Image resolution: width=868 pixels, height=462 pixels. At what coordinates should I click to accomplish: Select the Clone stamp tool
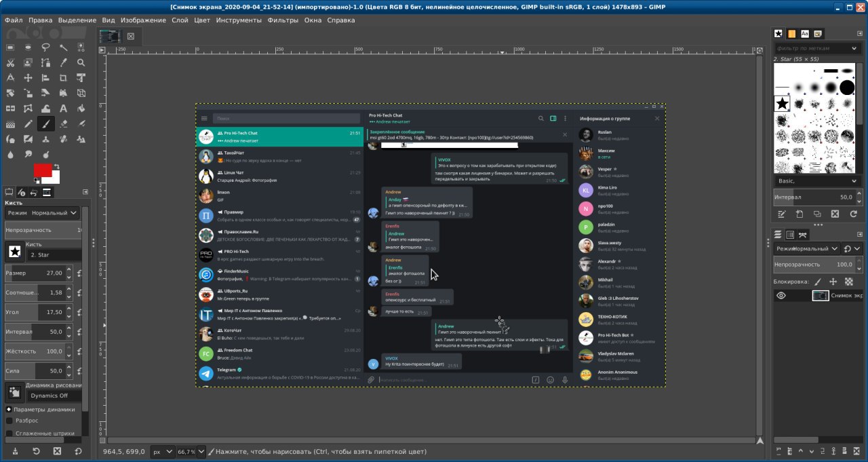[45, 139]
